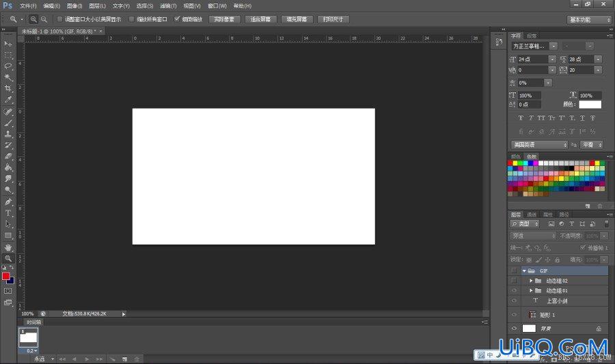615x364 pixels.
Task: Select the Path Selection tool
Action: coord(8,224)
